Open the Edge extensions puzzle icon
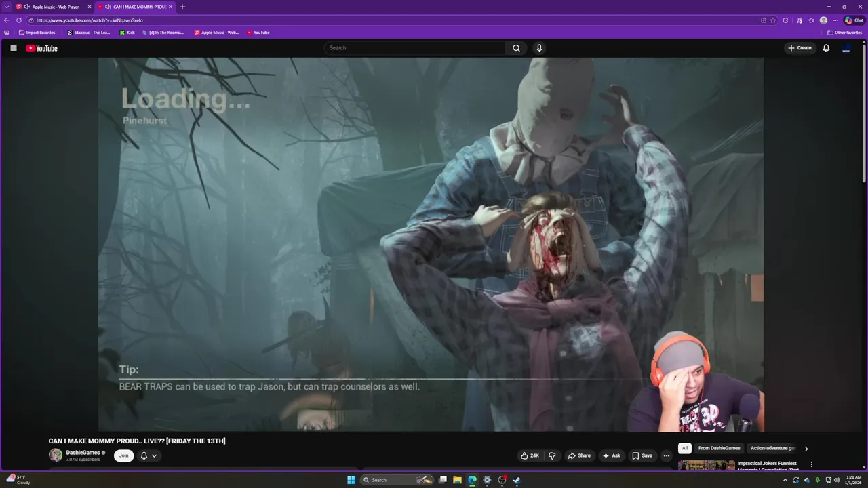 [x=785, y=20]
